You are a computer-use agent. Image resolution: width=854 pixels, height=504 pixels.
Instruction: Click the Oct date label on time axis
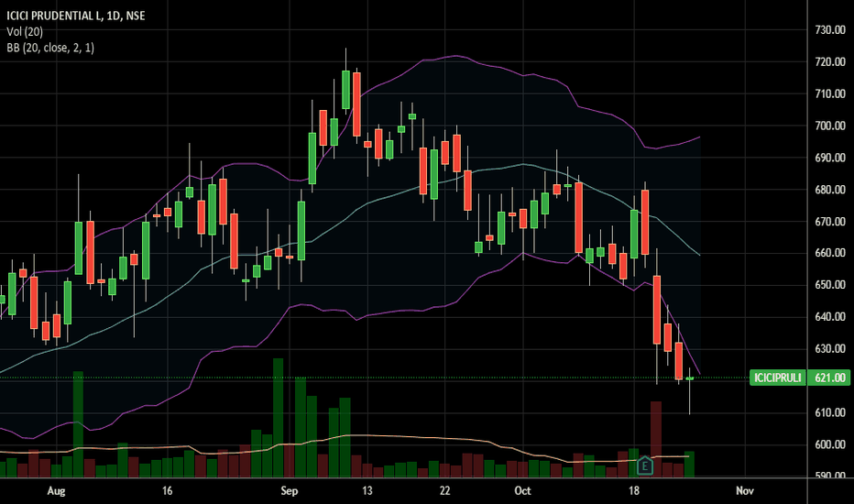pos(523,491)
